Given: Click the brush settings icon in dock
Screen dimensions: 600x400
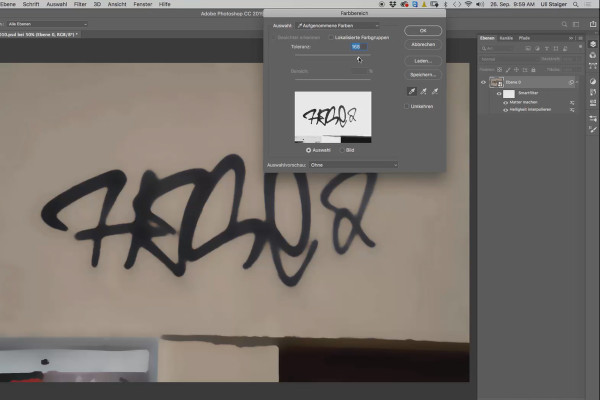Looking at the screenshot, I should [593, 130].
